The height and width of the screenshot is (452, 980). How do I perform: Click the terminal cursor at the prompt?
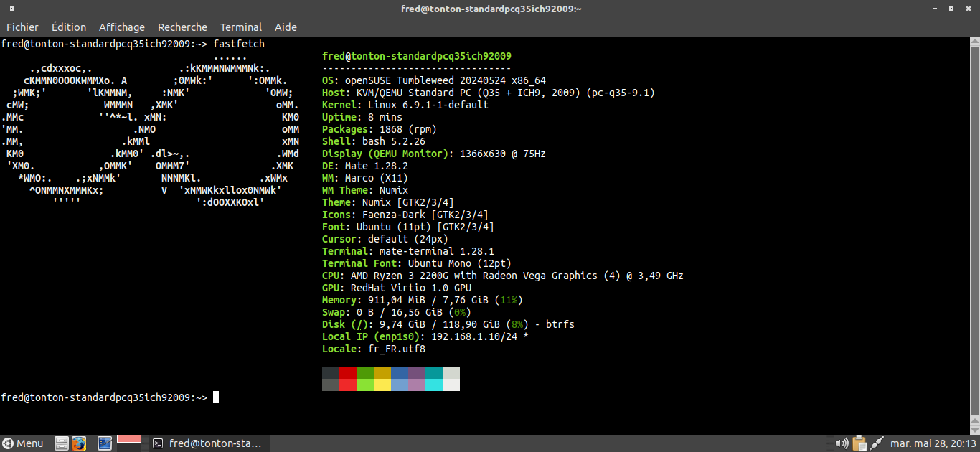(216, 397)
